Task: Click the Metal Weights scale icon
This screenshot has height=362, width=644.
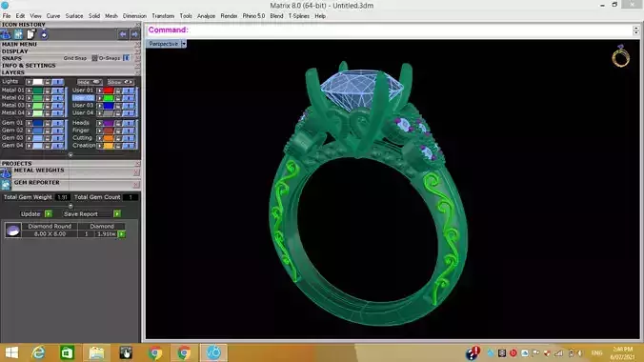Action: (6, 173)
